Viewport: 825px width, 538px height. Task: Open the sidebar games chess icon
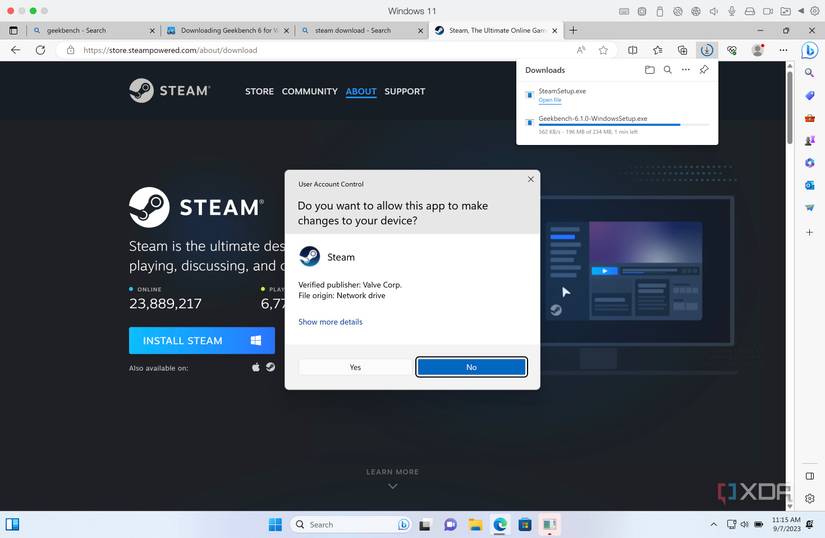click(809, 140)
